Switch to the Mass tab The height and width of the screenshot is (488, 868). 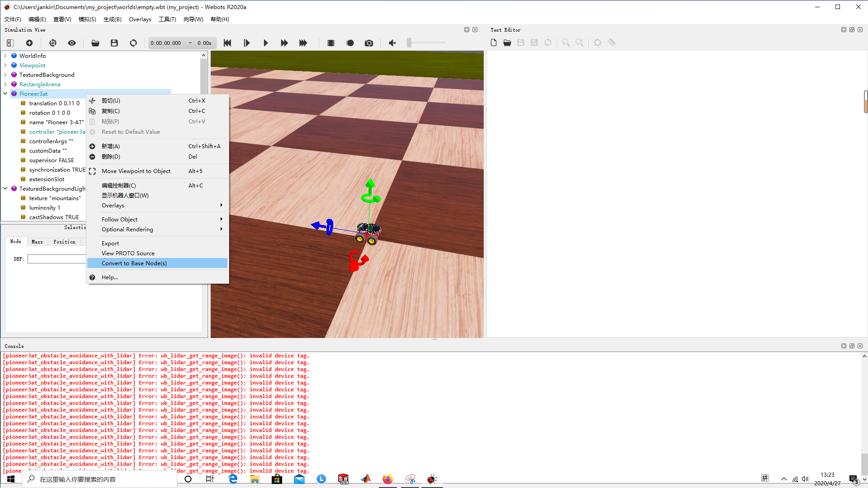tap(37, 242)
